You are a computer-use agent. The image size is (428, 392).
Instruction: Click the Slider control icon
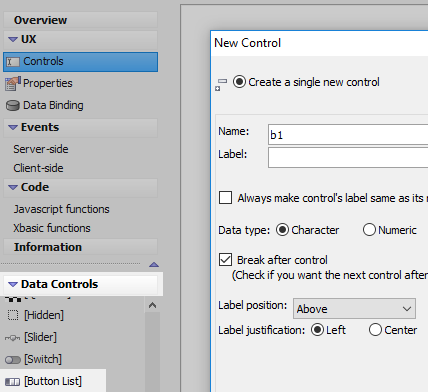tap(13, 338)
